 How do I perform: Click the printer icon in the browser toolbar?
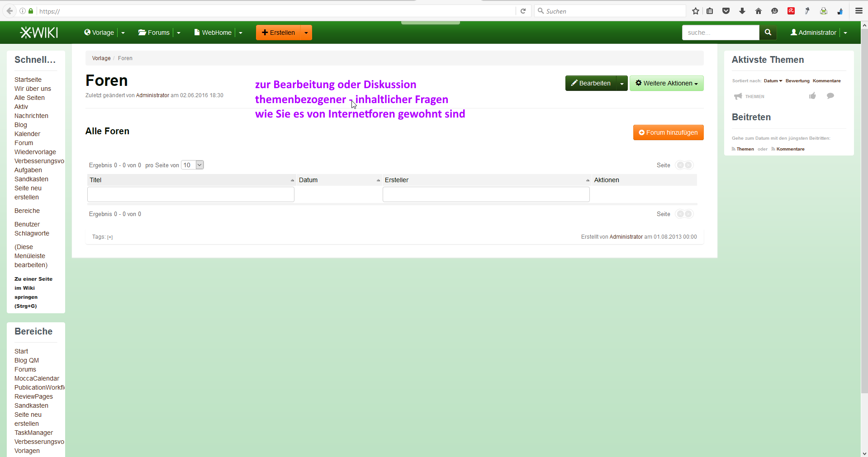[x=823, y=11]
